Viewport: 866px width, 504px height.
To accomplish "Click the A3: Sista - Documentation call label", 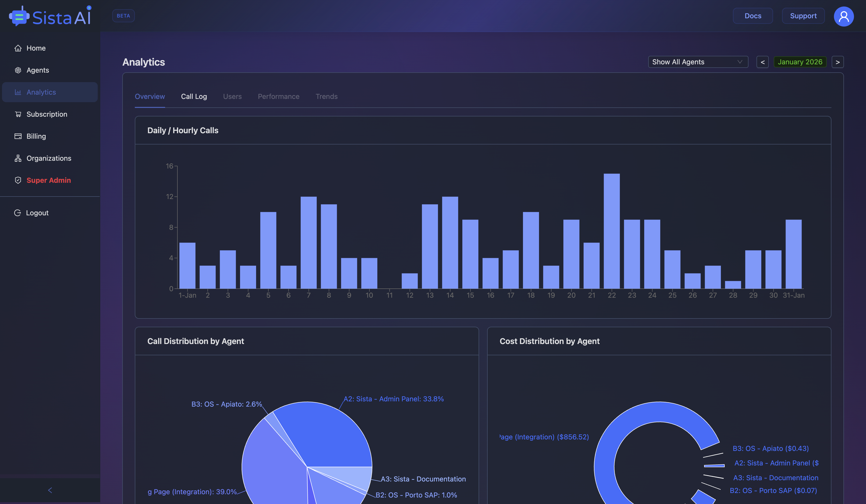I will pos(423,479).
